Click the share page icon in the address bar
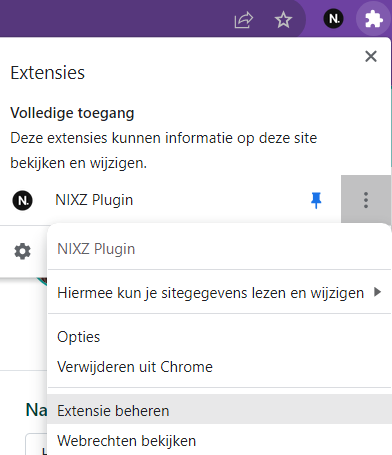 [x=244, y=20]
